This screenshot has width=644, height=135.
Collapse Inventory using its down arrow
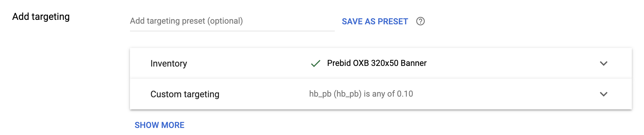pyautogui.click(x=603, y=63)
